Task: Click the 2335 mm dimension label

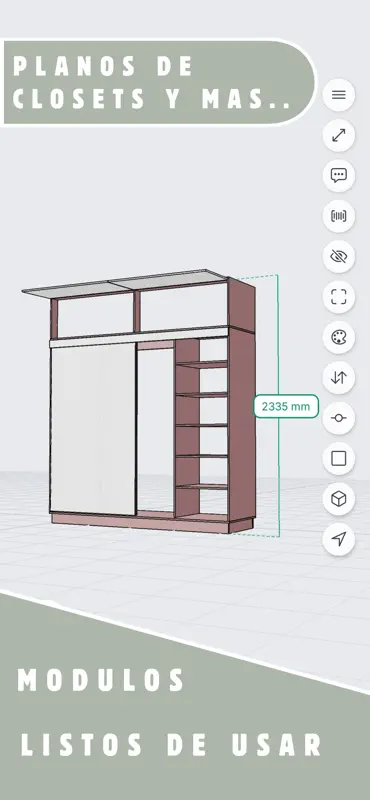Action: coord(286,407)
